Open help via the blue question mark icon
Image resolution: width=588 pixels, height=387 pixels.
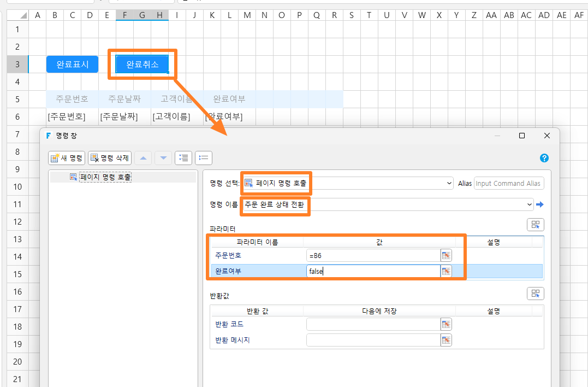(544, 158)
